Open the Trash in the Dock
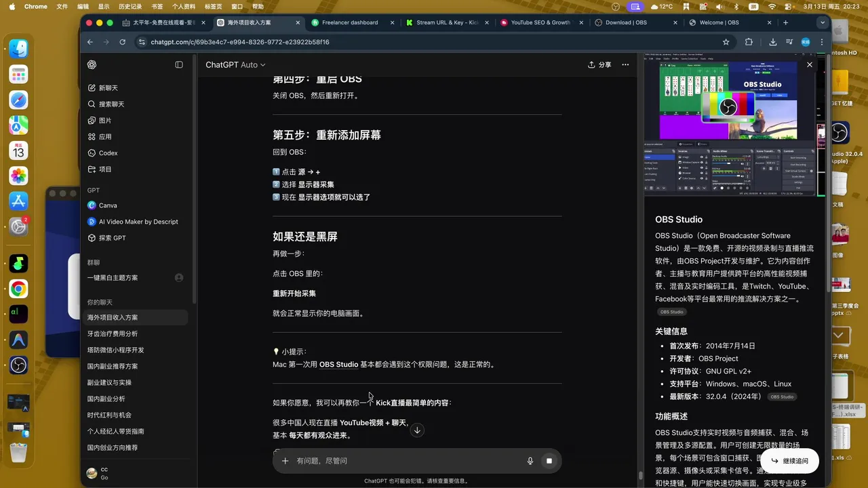 click(x=18, y=453)
